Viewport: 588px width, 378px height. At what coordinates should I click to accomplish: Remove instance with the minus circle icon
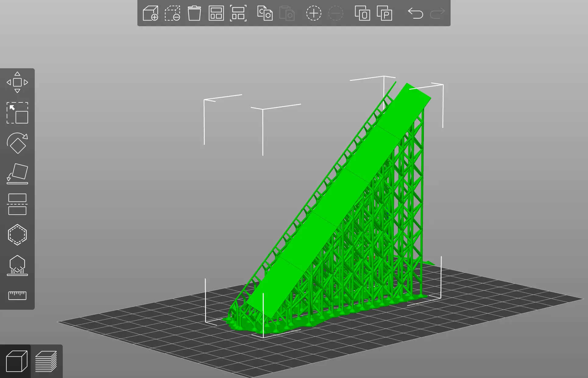(336, 13)
